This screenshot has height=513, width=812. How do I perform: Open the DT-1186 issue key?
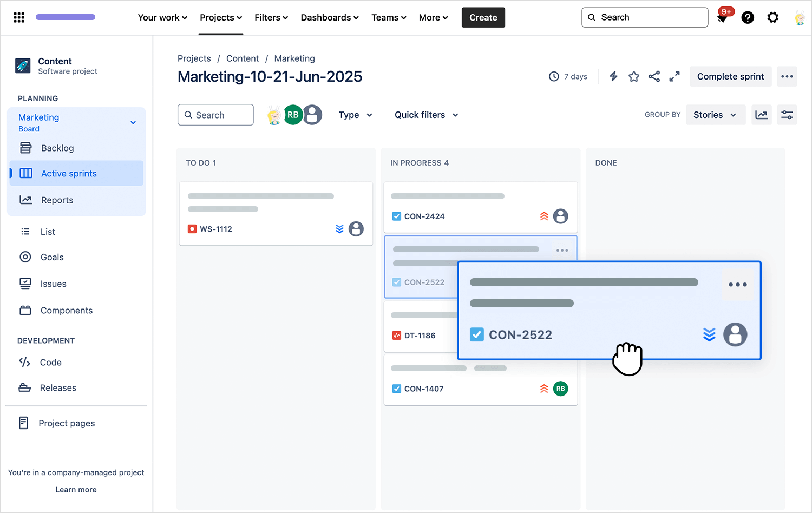point(420,336)
